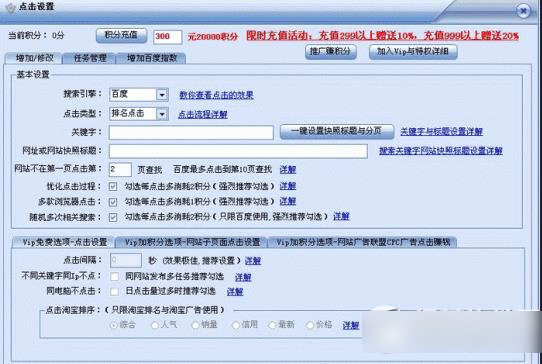The width and height of the screenshot is (542, 364).
Task: Open 详解 link for 同网站发布多任务推荐勾选
Action: (243, 277)
